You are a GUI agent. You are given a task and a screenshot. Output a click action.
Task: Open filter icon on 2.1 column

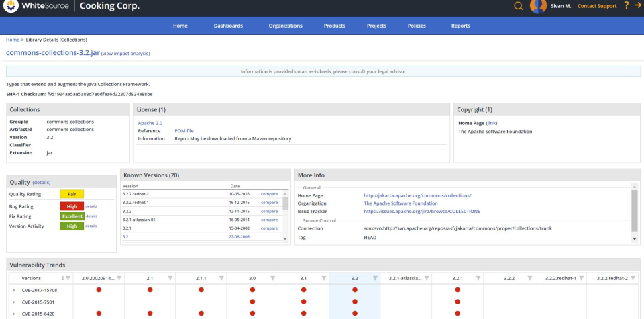tap(170, 278)
